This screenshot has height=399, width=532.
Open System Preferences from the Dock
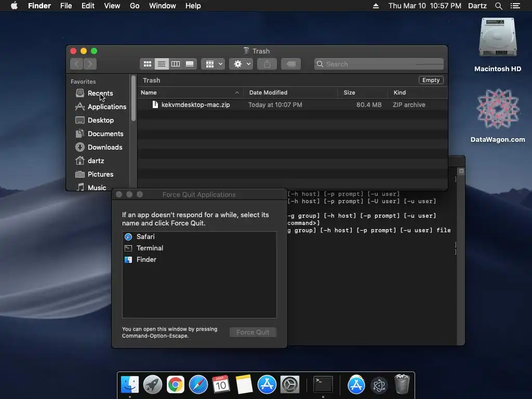click(x=290, y=385)
